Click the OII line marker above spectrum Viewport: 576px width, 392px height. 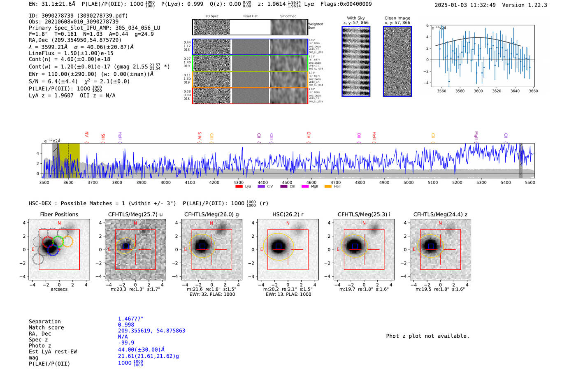pyautogui.click(x=359, y=137)
